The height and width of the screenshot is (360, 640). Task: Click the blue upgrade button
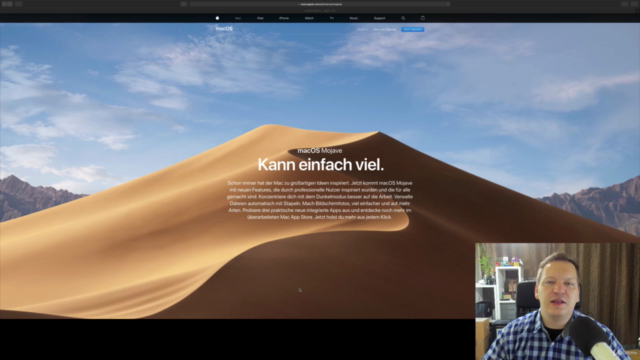(413, 29)
